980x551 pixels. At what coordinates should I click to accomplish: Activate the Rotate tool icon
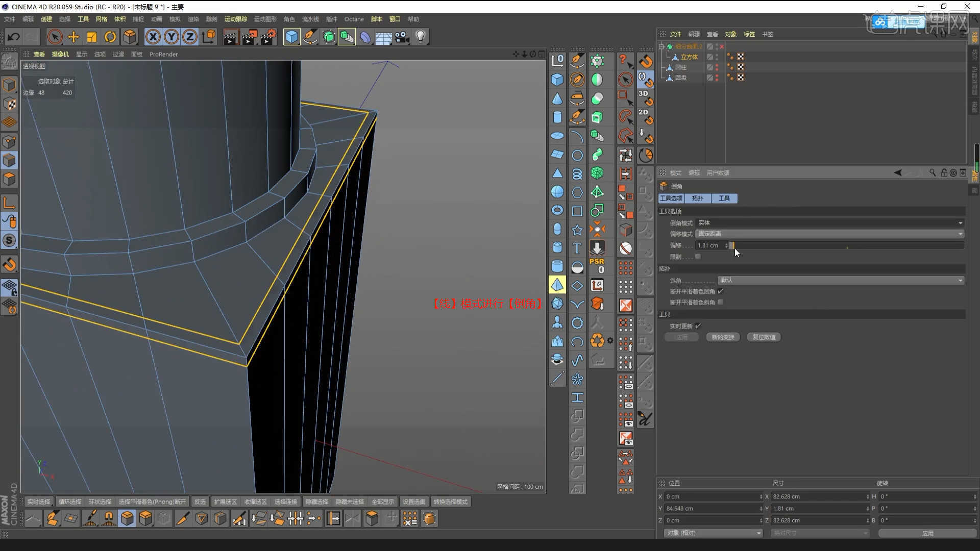[110, 37]
